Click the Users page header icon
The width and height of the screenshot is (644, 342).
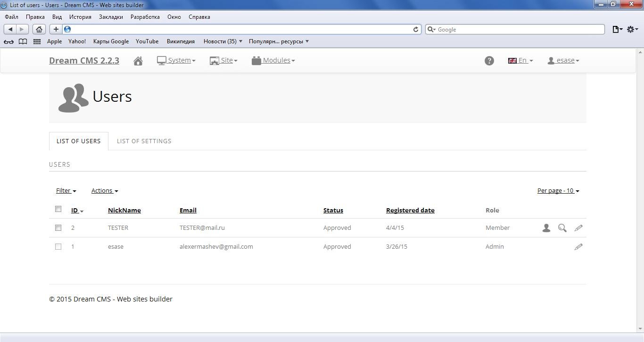[x=73, y=97]
